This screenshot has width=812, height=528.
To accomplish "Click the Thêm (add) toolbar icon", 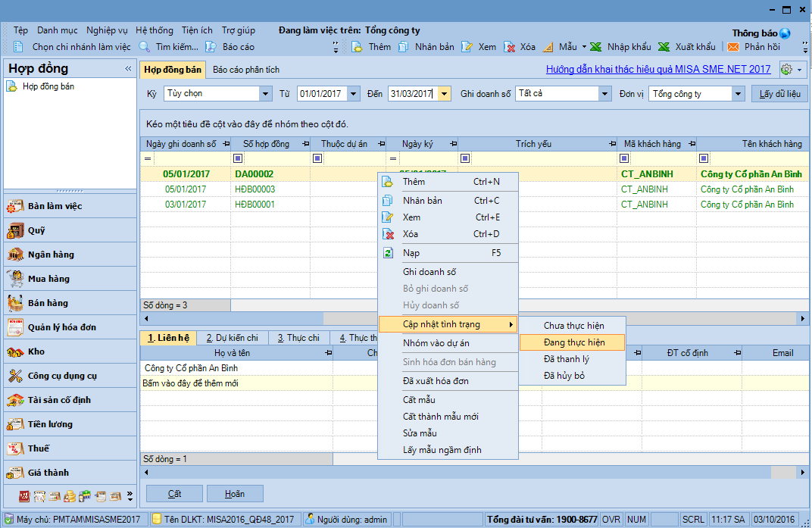I will [x=357, y=47].
